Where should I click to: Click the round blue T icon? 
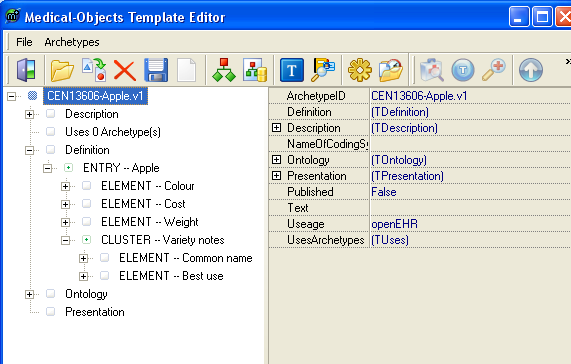click(463, 70)
